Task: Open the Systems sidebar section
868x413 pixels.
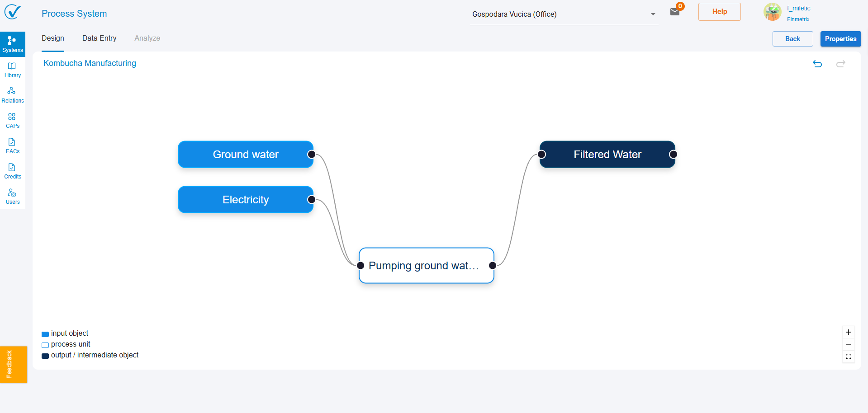Action: (13, 44)
